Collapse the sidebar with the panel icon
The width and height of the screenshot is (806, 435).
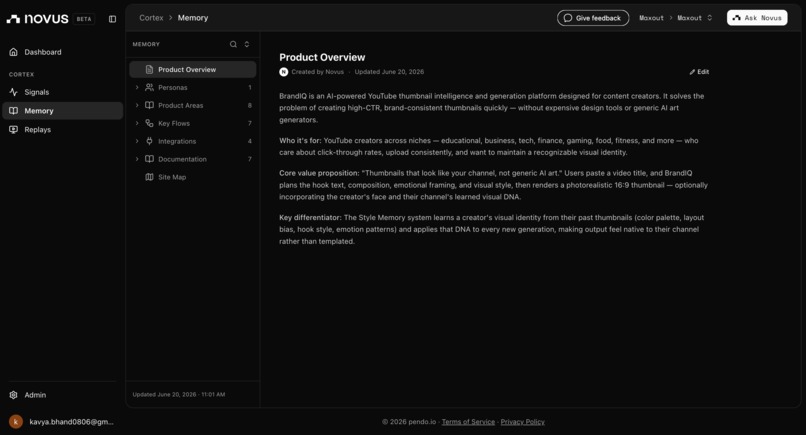pyautogui.click(x=113, y=19)
